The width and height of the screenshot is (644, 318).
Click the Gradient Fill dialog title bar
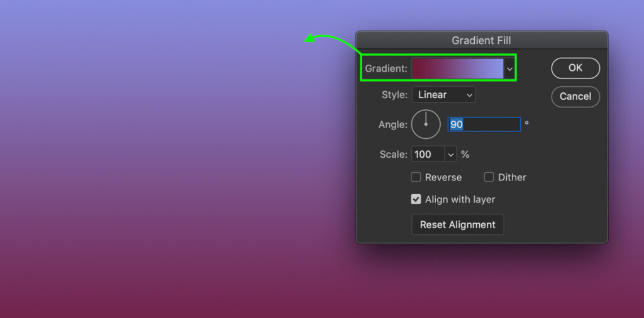point(481,40)
